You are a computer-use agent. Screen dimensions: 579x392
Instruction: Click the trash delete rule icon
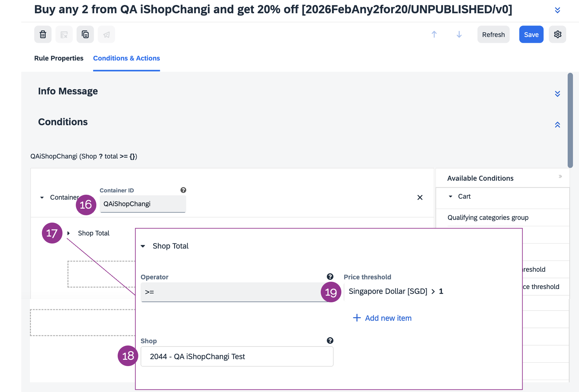[x=43, y=35]
